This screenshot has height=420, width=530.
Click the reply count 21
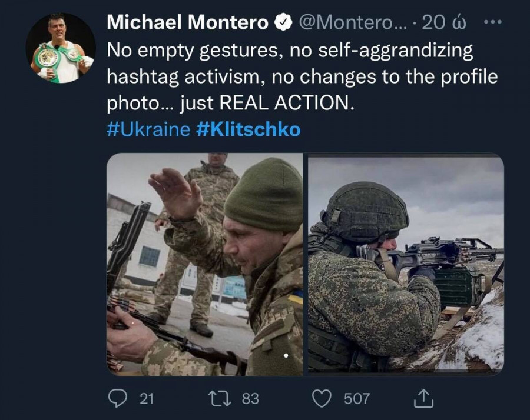click(x=147, y=398)
